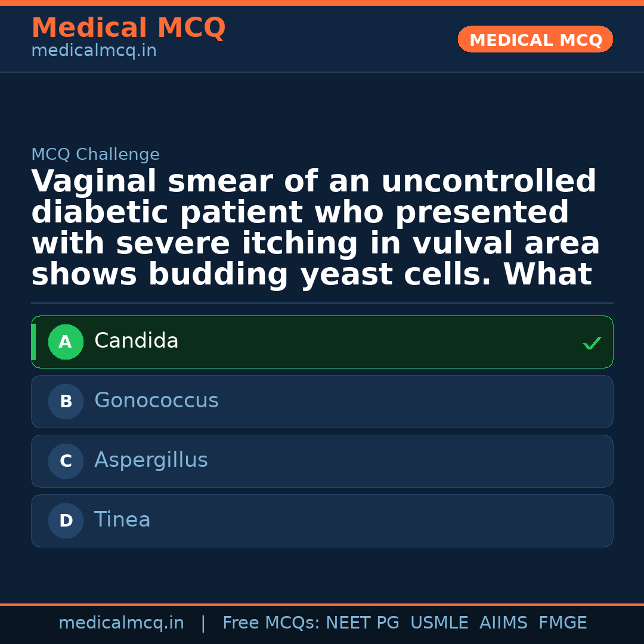Click the letter B circle icon

[x=66, y=402]
